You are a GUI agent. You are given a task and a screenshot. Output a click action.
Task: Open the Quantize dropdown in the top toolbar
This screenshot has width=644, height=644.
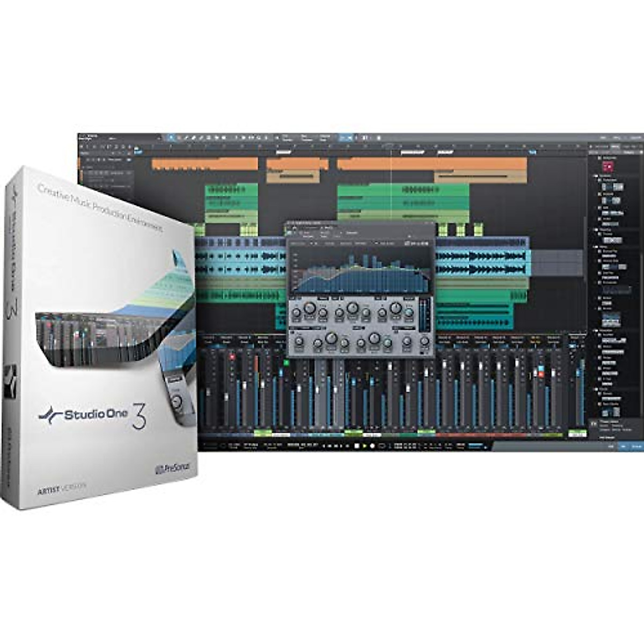point(287,138)
